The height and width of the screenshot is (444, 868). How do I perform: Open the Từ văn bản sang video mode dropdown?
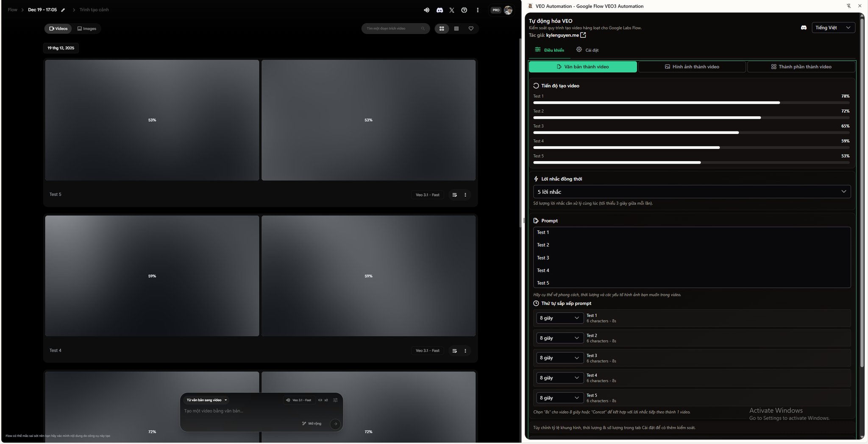tap(207, 400)
